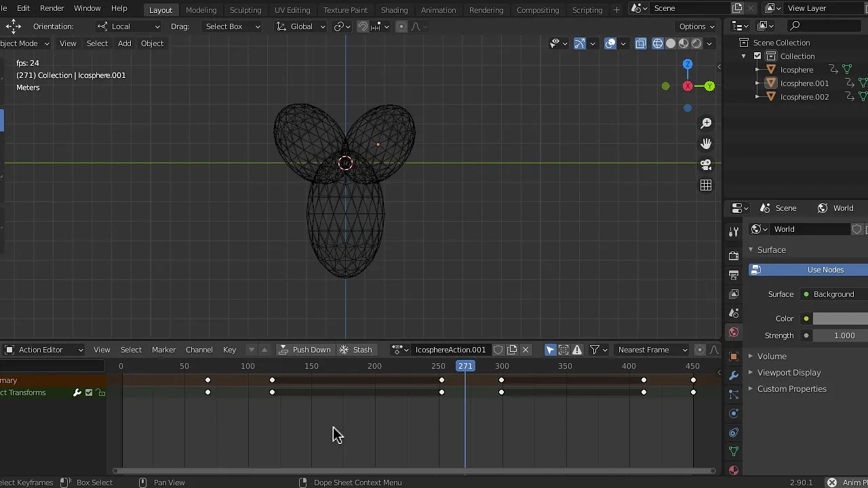Screen dimensions: 868x488
Task: Switch to the Animation workspace tab
Action: click(438, 10)
